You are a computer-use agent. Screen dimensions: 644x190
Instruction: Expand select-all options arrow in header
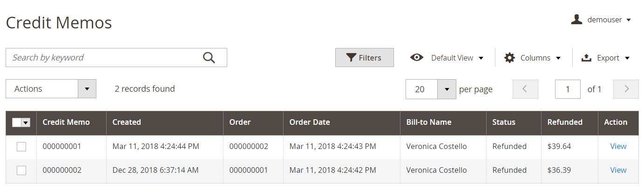tap(26, 122)
